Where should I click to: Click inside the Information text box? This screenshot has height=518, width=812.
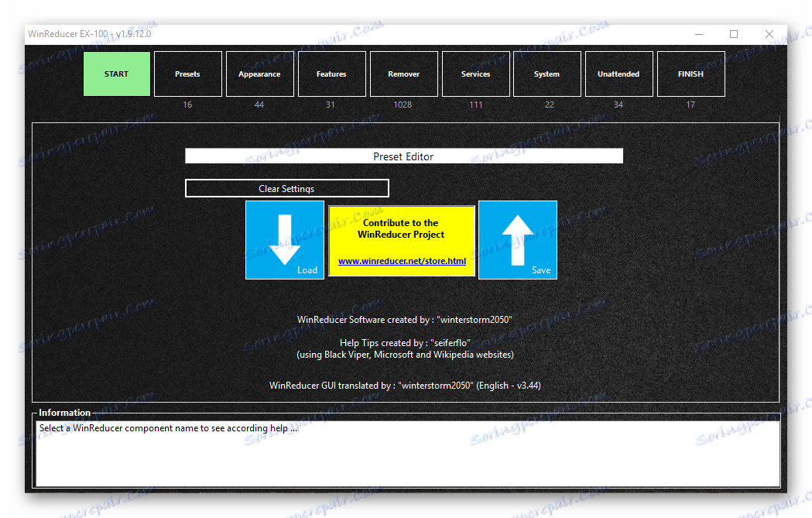pyautogui.click(x=408, y=453)
